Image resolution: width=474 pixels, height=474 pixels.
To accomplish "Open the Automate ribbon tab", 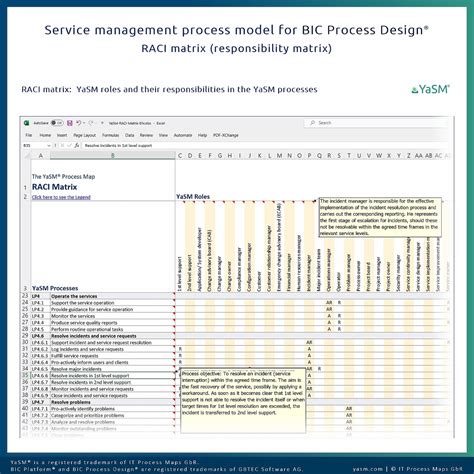I will [183, 135].
